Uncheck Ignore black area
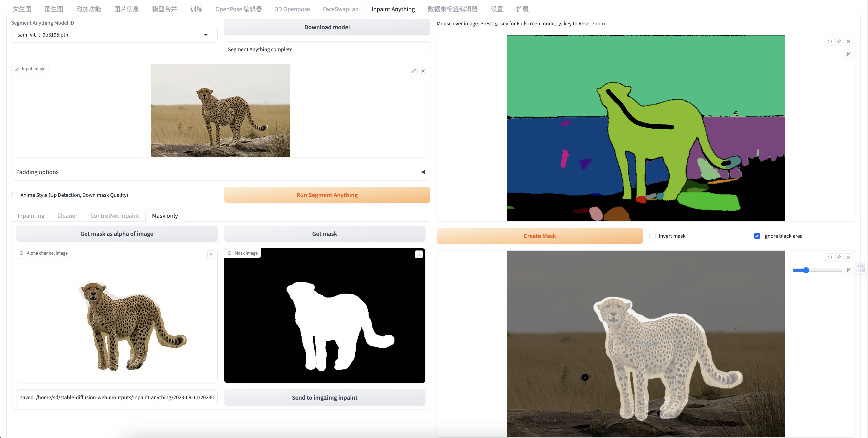 tap(757, 236)
